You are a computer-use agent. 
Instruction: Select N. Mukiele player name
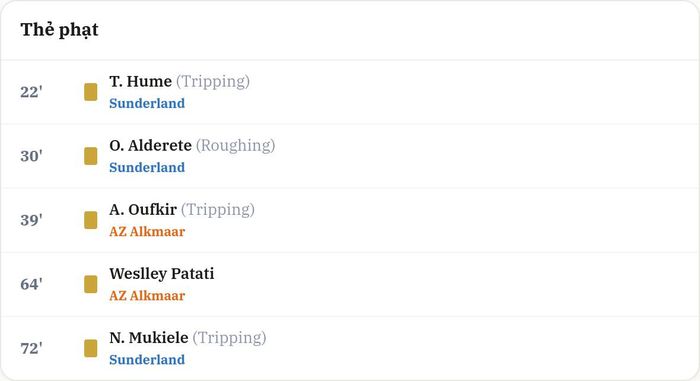(149, 338)
